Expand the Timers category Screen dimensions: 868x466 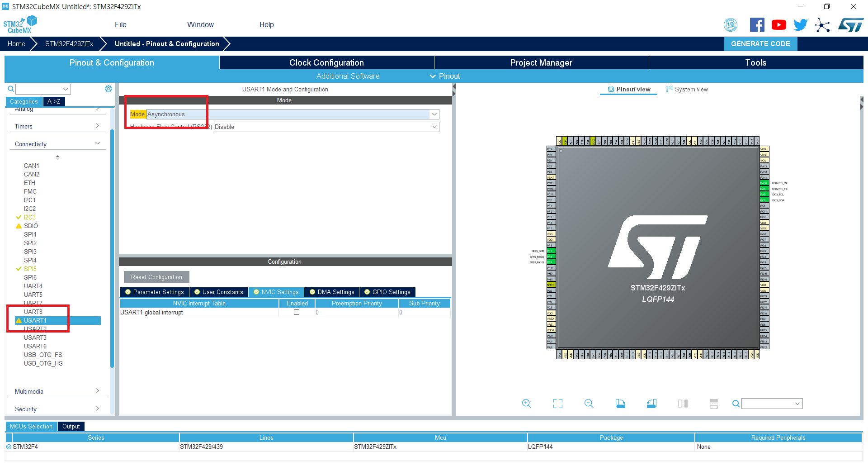coord(57,126)
